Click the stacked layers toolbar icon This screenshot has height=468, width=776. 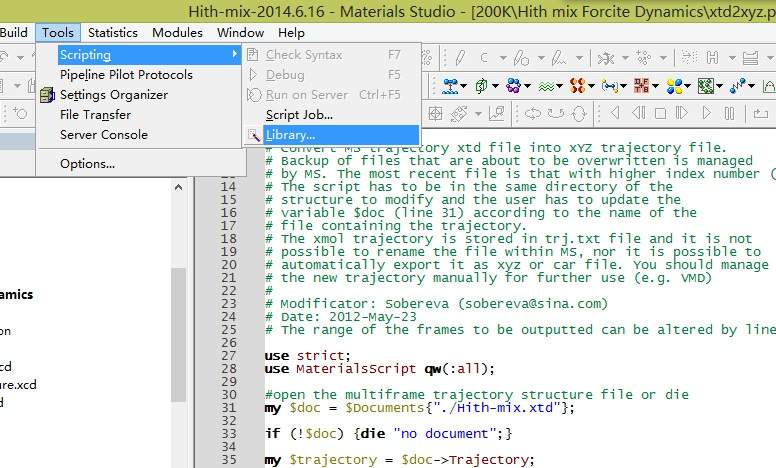(x=751, y=58)
